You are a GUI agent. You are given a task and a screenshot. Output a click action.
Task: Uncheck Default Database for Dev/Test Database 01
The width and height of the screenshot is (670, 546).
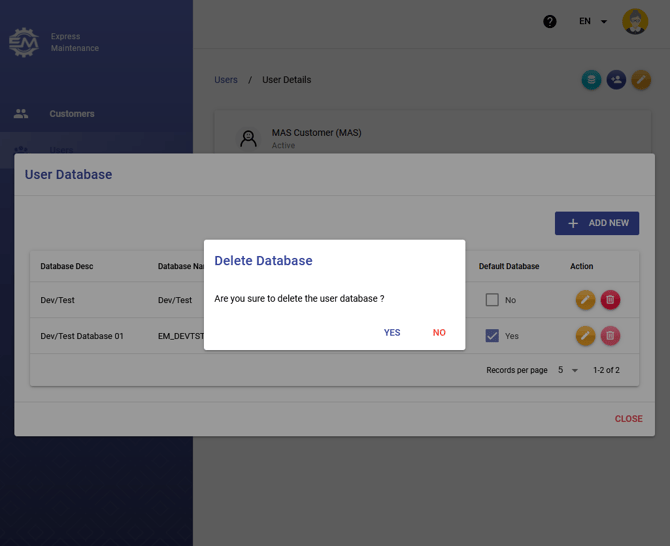pos(492,336)
